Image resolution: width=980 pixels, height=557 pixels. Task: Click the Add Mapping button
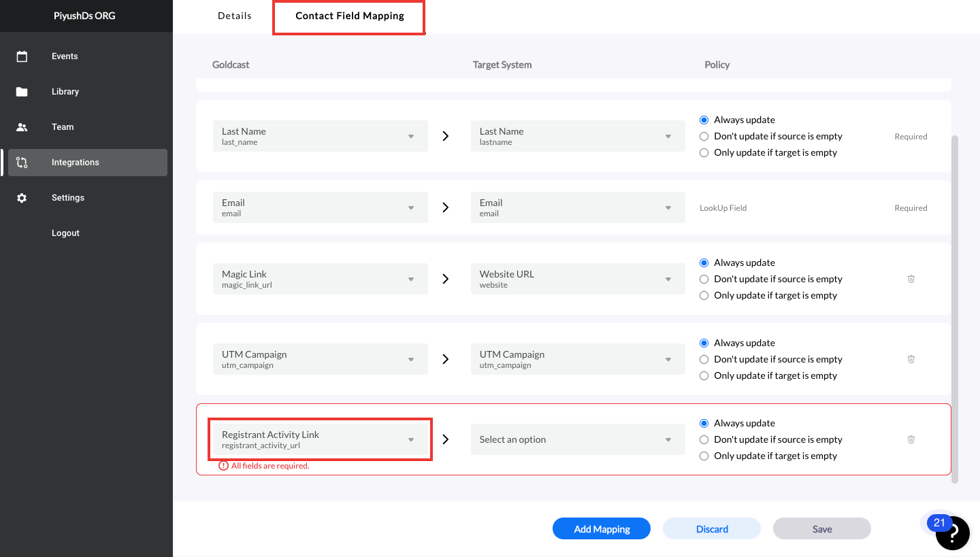(x=602, y=528)
